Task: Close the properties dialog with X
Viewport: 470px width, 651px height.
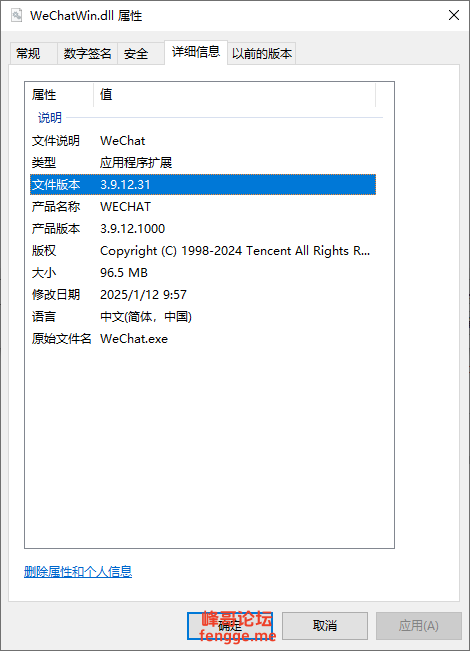Action: 454,15
